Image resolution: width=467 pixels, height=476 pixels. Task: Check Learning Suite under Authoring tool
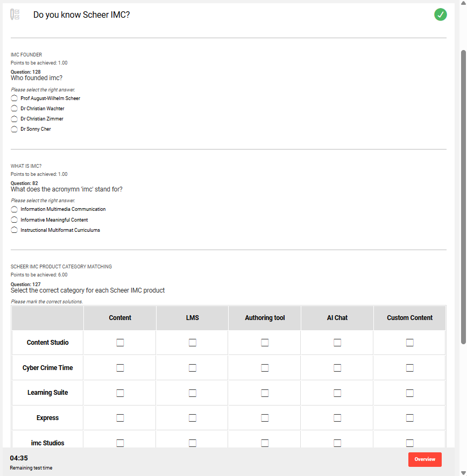click(x=265, y=393)
